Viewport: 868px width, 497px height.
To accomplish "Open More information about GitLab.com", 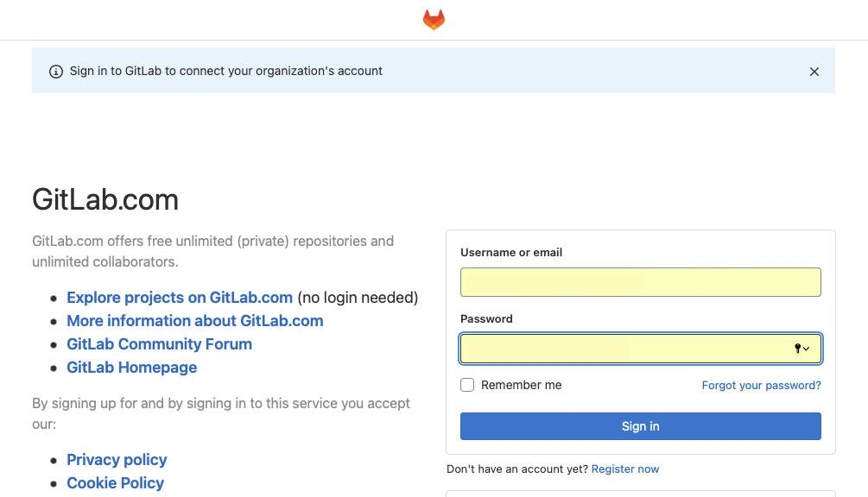I will click(x=195, y=321).
